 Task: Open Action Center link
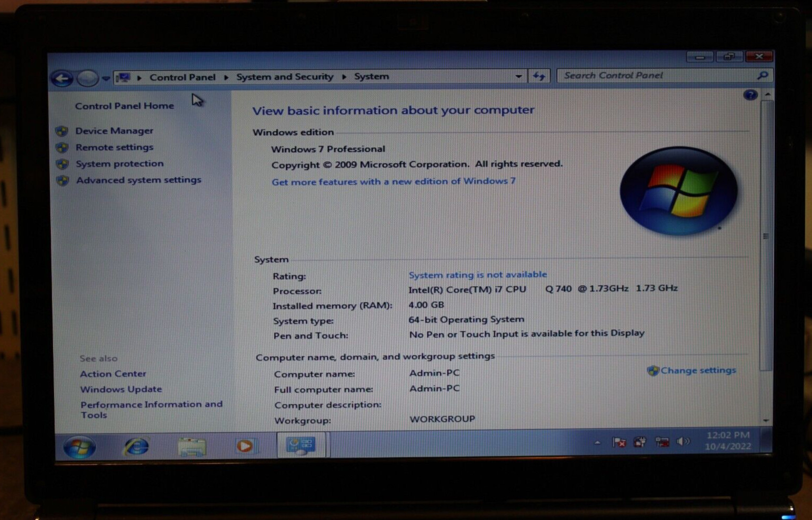(x=113, y=374)
